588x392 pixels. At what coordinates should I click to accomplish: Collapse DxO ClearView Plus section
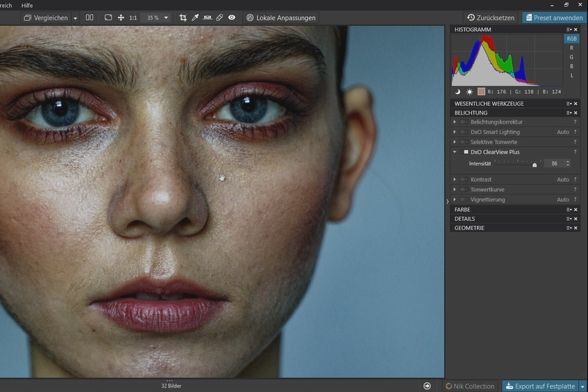pyautogui.click(x=455, y=152)
